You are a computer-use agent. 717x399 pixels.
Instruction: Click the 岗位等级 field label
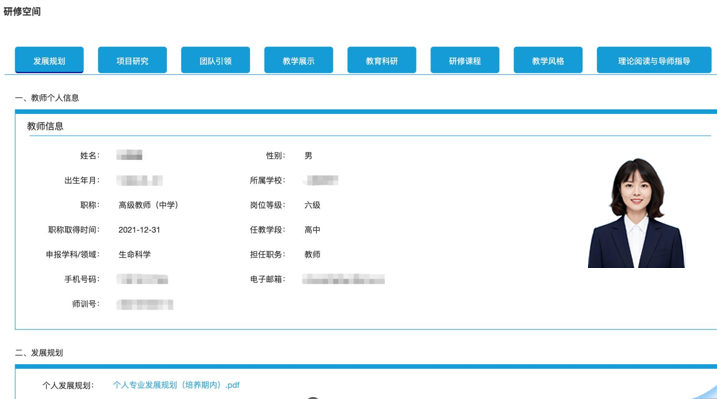coord(268,205)
